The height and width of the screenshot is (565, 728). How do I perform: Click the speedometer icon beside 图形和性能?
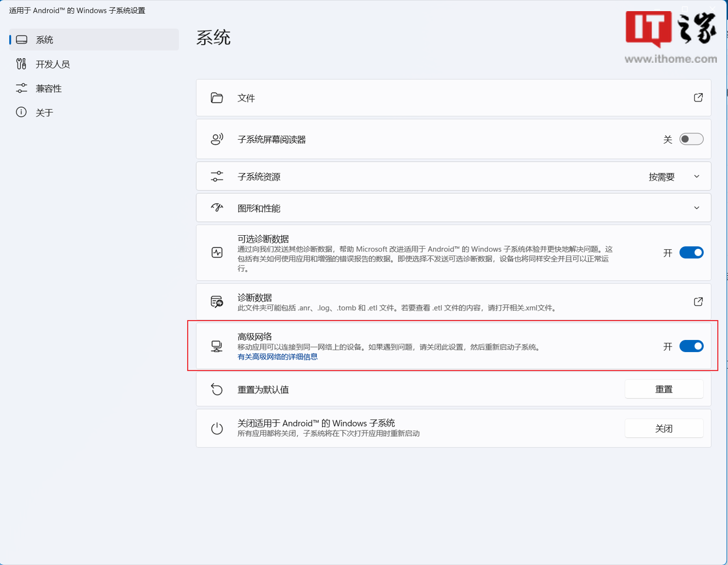217,208
